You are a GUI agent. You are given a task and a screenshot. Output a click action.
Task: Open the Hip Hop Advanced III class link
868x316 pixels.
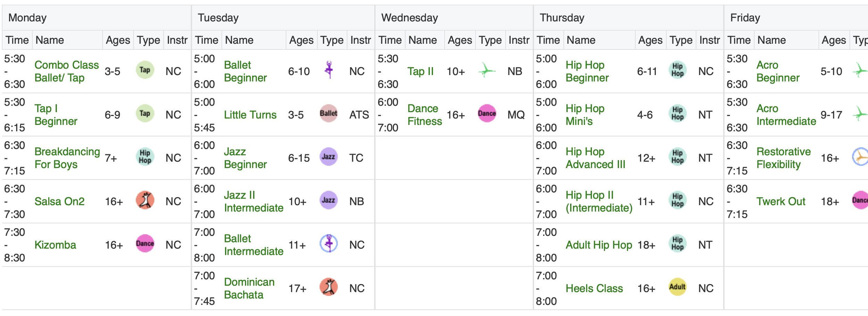pyautogui.click(x=595, y=158)
